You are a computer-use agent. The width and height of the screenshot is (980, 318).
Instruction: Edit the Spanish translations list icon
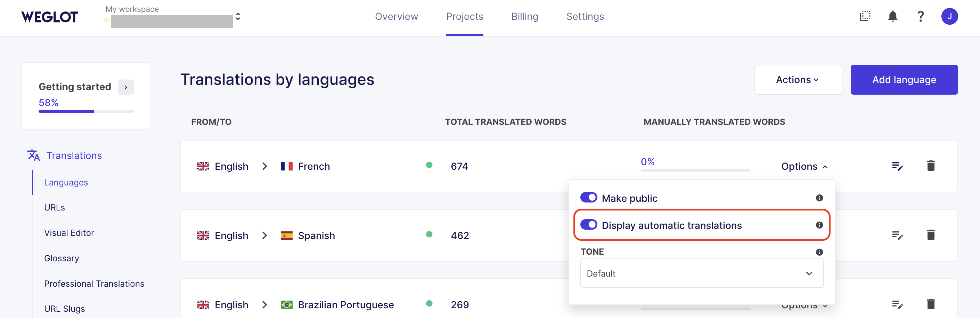point(897,236)
